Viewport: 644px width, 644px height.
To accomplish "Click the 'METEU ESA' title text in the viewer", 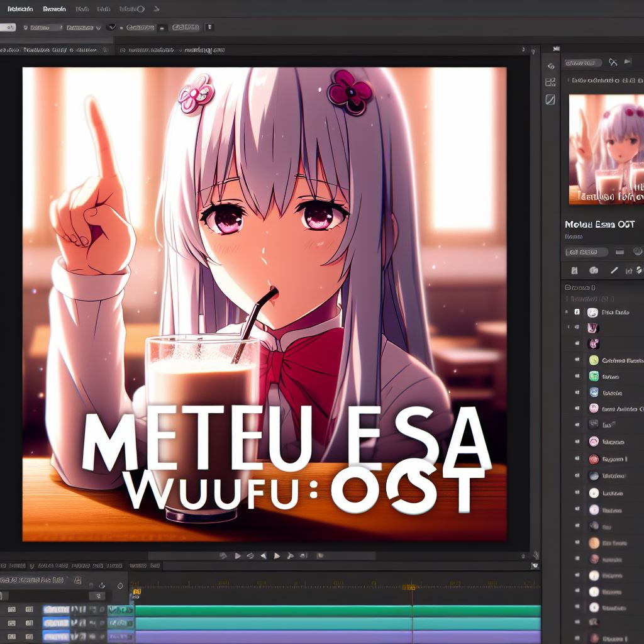I will pyautogui.click(x=287, y=438).
